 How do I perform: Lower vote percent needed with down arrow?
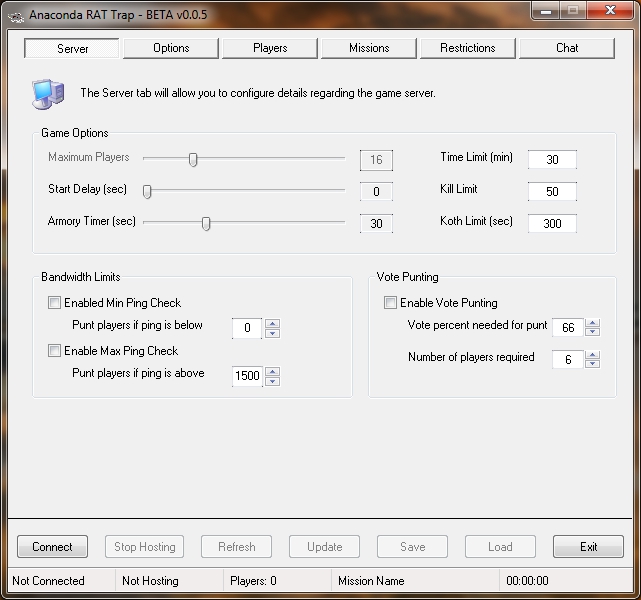pyautogui.click(x=592, y=331)
